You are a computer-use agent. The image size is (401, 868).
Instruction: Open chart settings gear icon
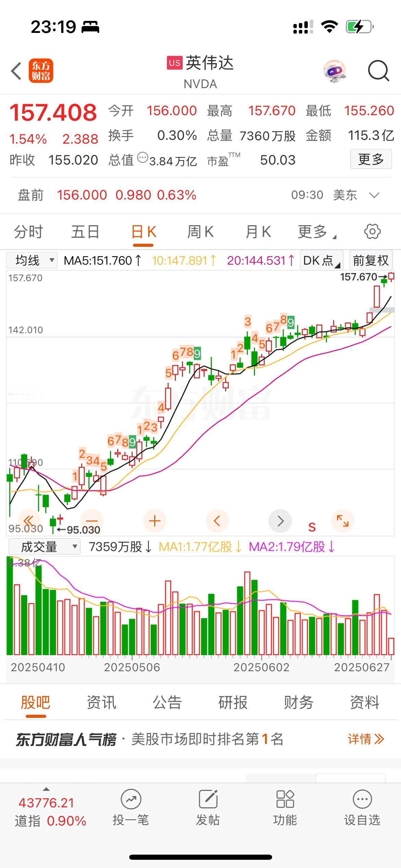pyautogui.click(x=372, y=231)
